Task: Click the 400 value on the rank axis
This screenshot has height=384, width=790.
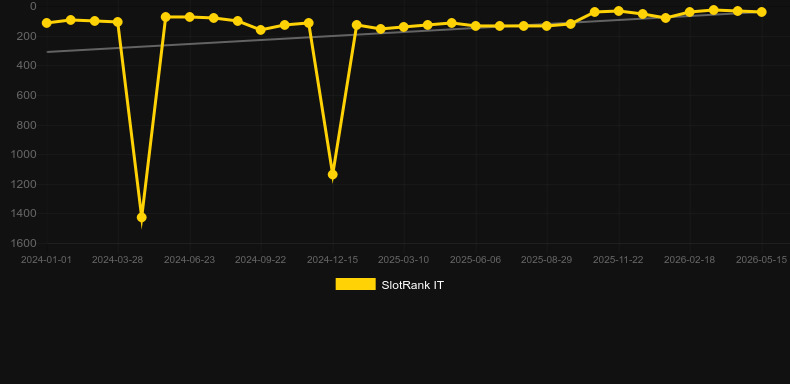Action: 26,66
